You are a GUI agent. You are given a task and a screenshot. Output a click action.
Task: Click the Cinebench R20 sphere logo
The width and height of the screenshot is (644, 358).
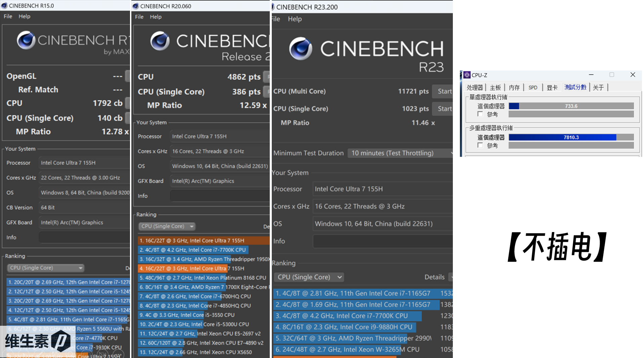coord(160,41)
